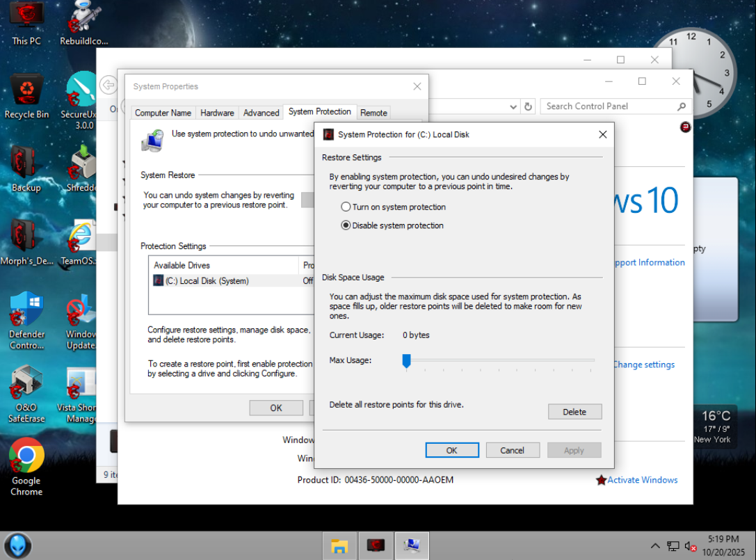Open the Activate Windows link
The width and height of the screenshot is (756, 560).
click(642, 480)
